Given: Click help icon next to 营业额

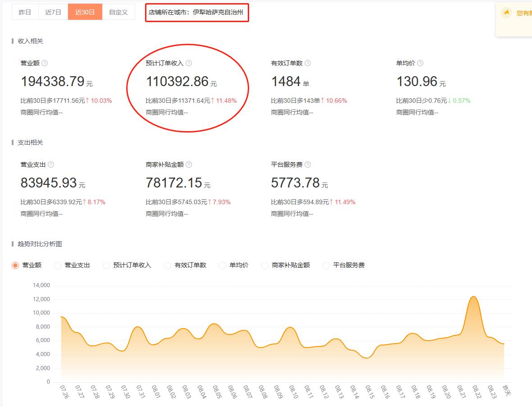Looking at the screenshot, I should click(x=45, y=63).
